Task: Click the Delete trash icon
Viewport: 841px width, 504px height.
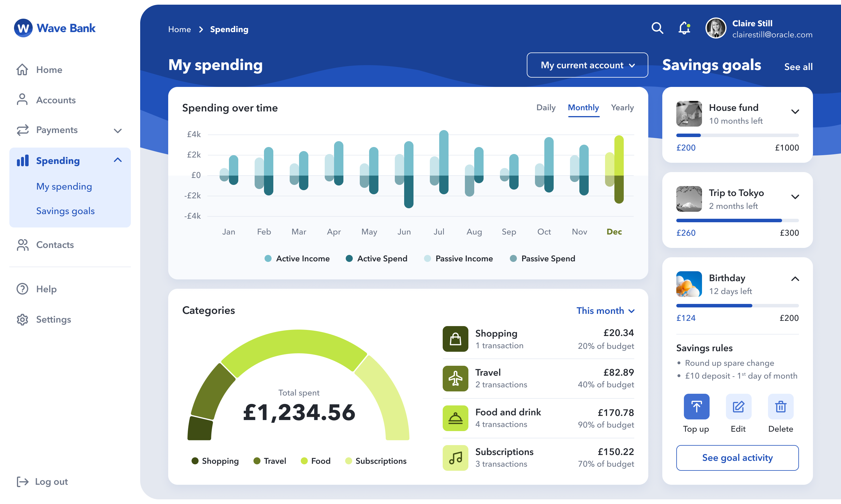Action: coord(780,407)
